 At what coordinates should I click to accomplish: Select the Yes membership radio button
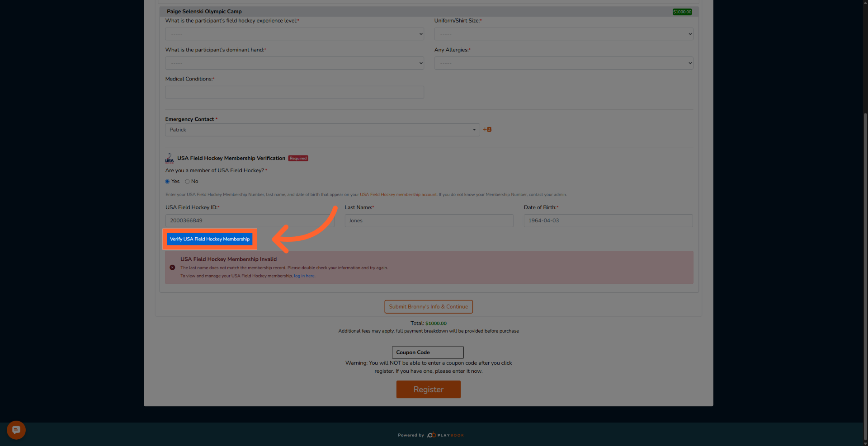[167, 182]
